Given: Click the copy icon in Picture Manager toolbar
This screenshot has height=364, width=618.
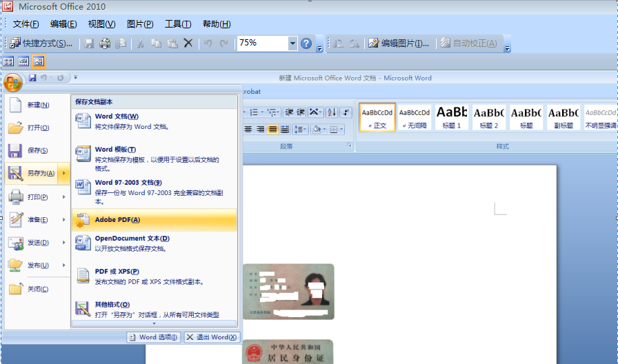Looking at the screenshot, I should point(156,43).
